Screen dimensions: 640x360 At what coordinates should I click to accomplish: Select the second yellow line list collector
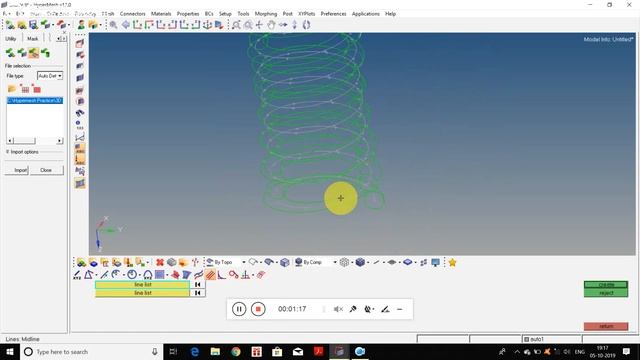[x=142, y=293]
